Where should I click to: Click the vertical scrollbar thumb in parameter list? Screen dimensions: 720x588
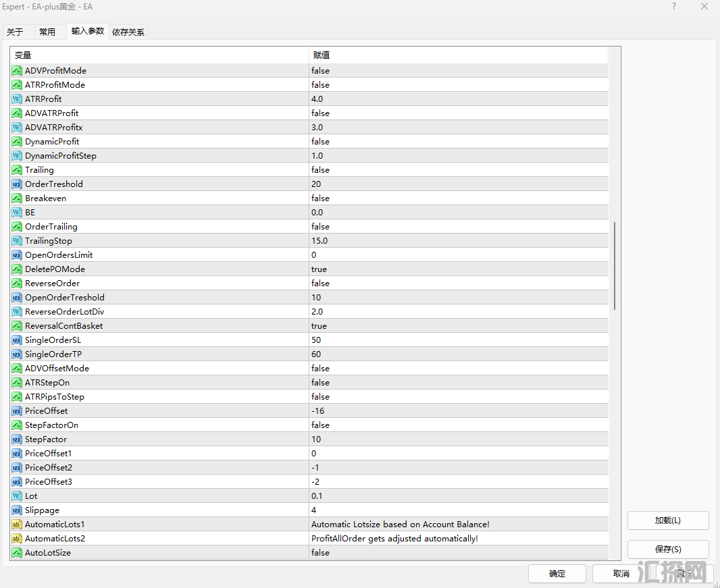click(x=614, y=265)
